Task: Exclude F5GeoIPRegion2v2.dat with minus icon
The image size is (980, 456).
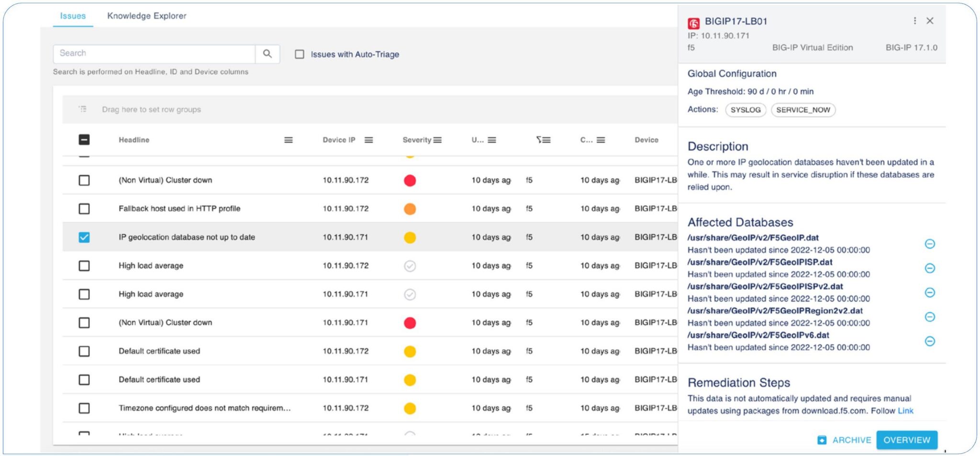Action: (930, 317)
